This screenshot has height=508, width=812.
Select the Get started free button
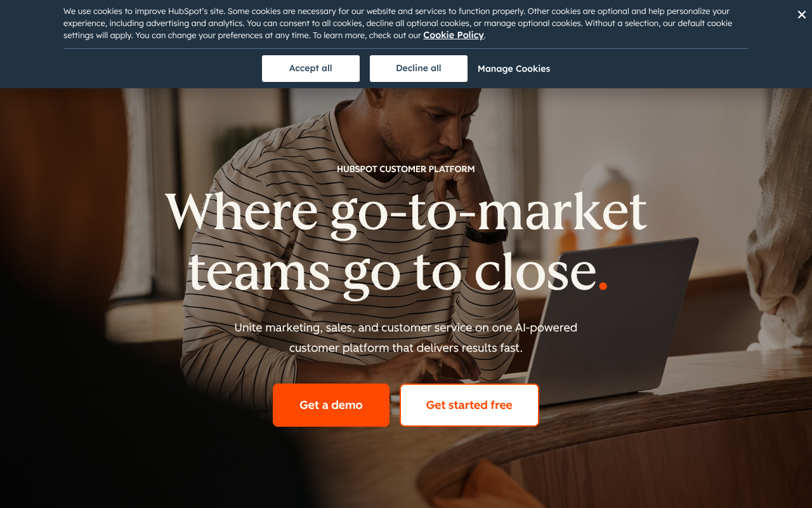(469, 405)
